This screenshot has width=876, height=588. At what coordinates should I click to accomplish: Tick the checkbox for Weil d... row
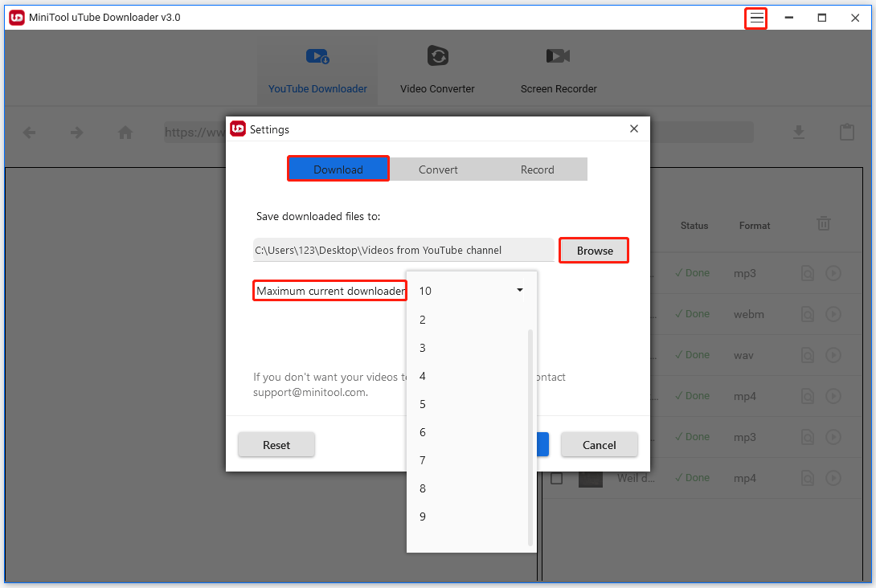point(556,479)
